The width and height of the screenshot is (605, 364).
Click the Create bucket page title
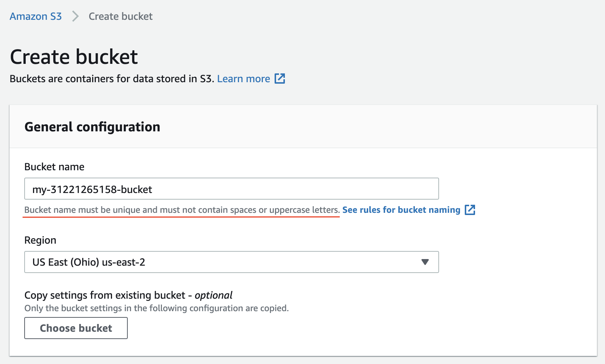coord(74,57)
